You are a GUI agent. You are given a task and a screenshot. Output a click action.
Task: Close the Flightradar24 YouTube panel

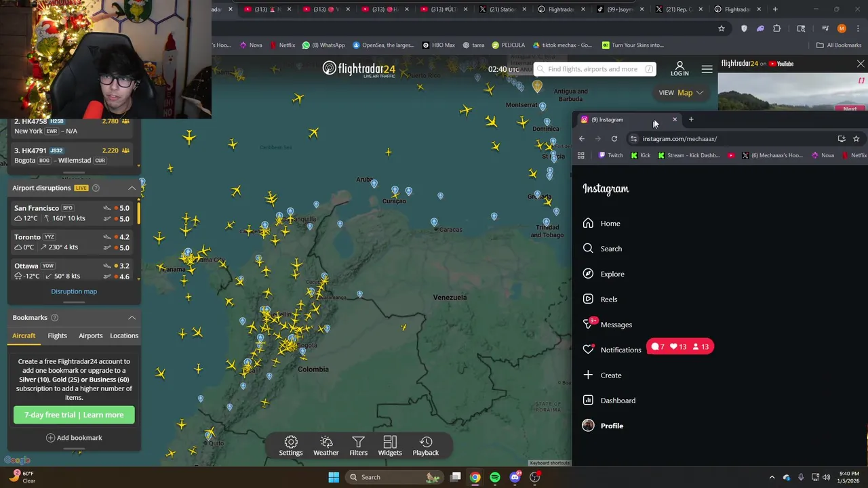pos(861,64)
